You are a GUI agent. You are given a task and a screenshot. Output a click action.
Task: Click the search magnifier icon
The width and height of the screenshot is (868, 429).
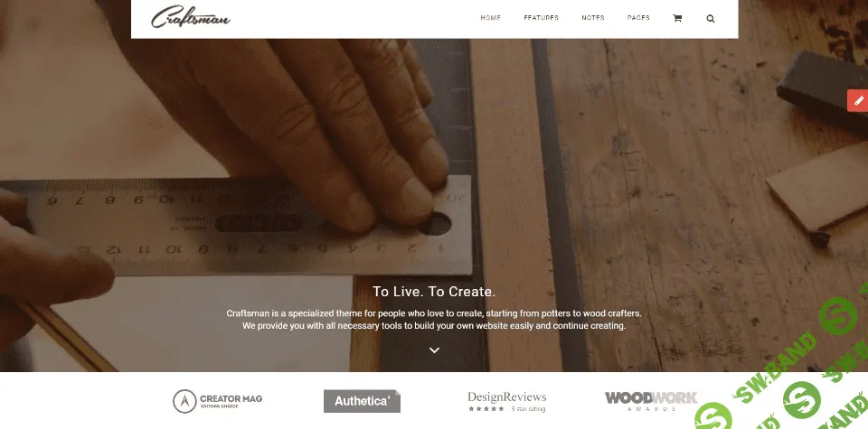pos(711,18)
